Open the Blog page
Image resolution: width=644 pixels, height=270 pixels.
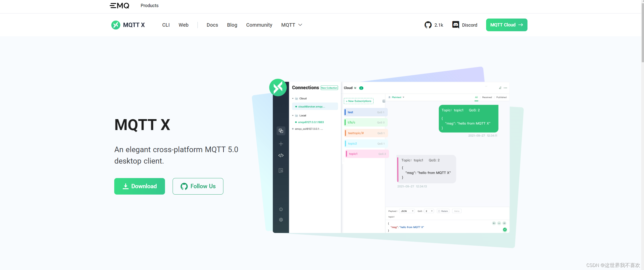point(232,25)
